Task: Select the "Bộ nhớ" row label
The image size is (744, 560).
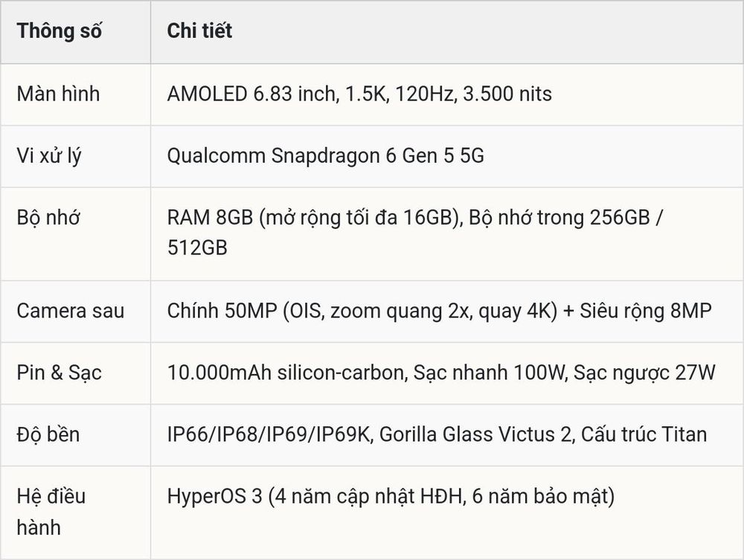Action: [x=48, y=218]
